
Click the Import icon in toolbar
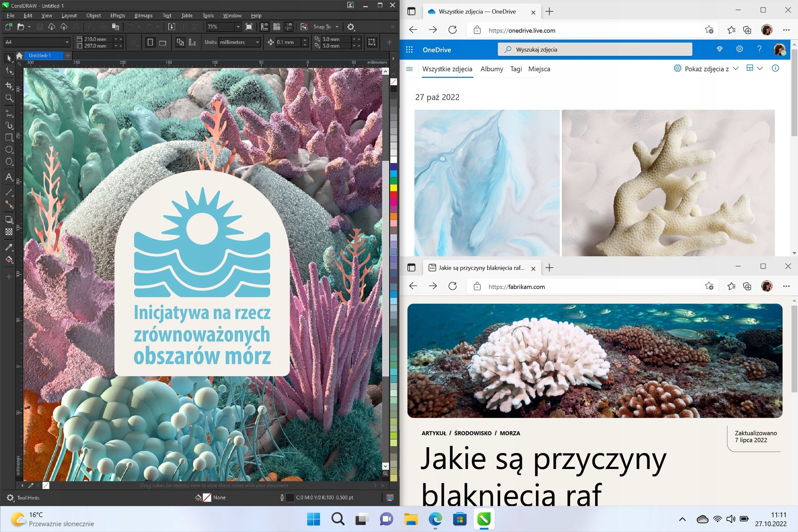[x=172, y=27]
